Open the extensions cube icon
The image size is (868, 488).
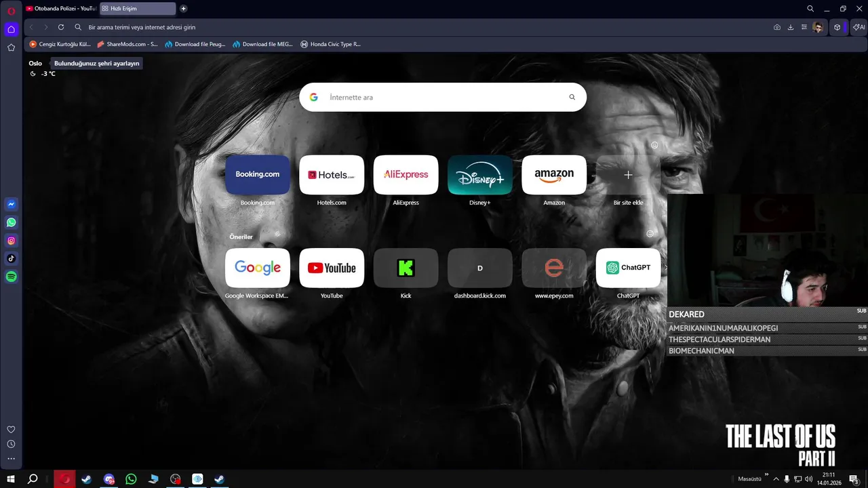(837, 27)
